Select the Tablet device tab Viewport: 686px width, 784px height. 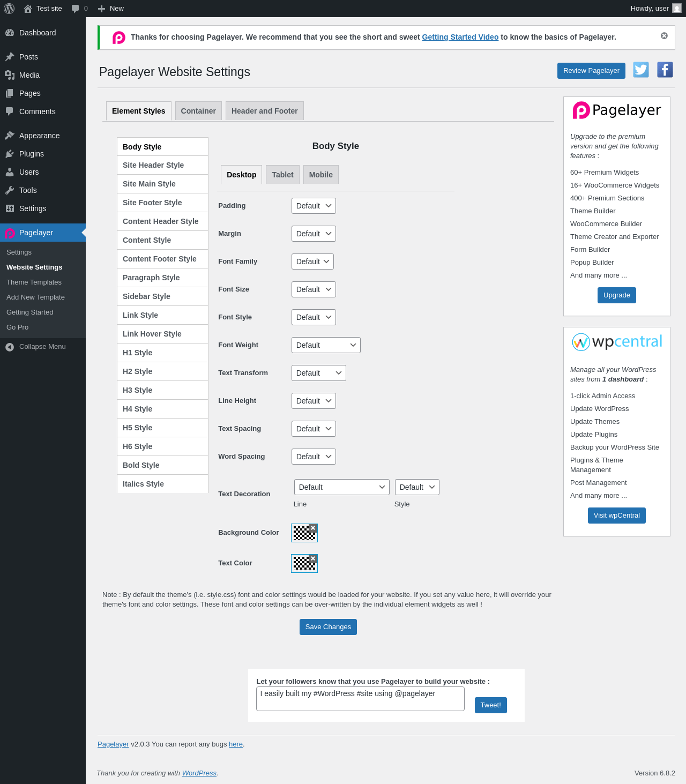click(x=282, y=175)
